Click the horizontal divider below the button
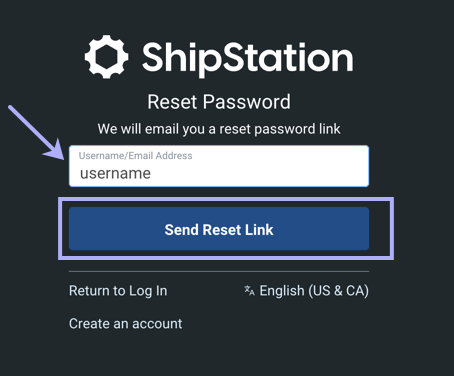Image resolution: width=454 pixels, height=376 pixels. (219, 272)
